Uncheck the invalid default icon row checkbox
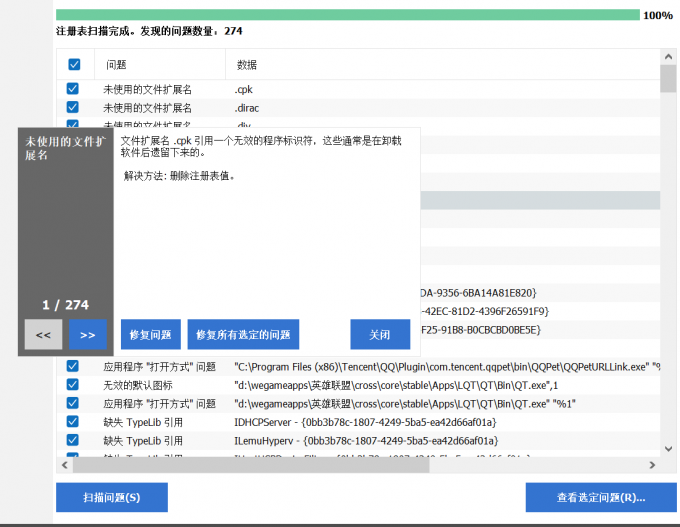The image size is (680, 527). point(72,385)
